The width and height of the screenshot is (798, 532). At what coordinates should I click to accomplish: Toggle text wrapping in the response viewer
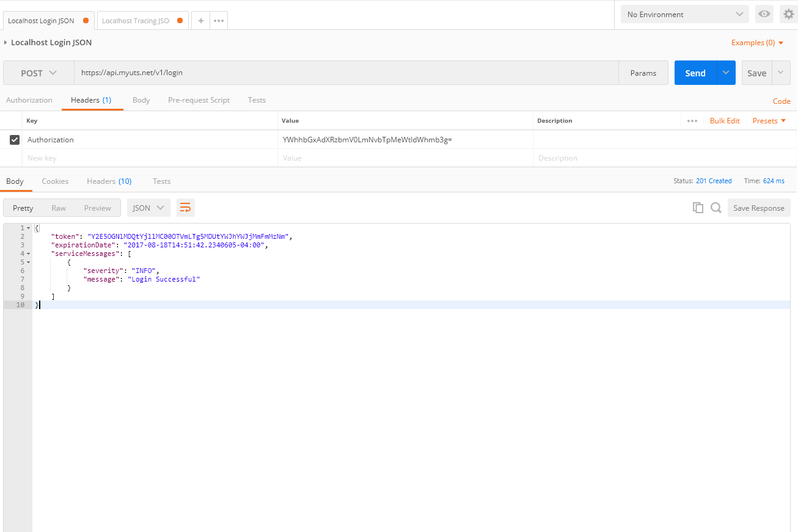[x=185, y=208]
